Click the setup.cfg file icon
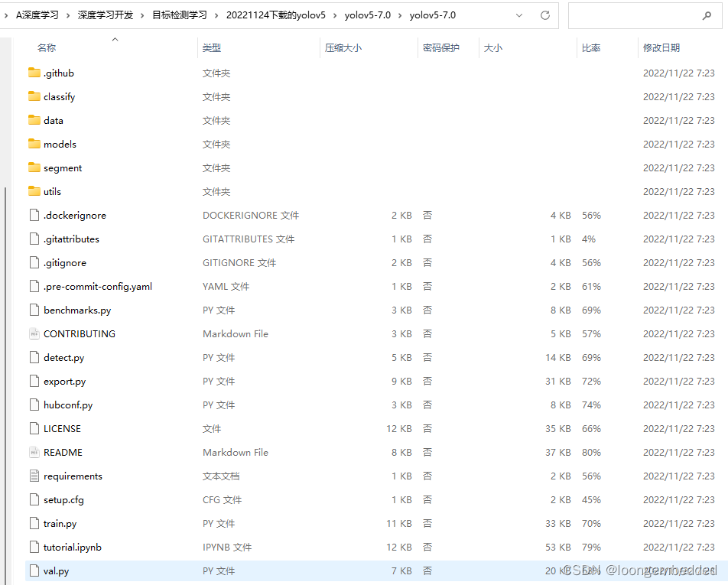The image size is (728, 585). [34, 499]
